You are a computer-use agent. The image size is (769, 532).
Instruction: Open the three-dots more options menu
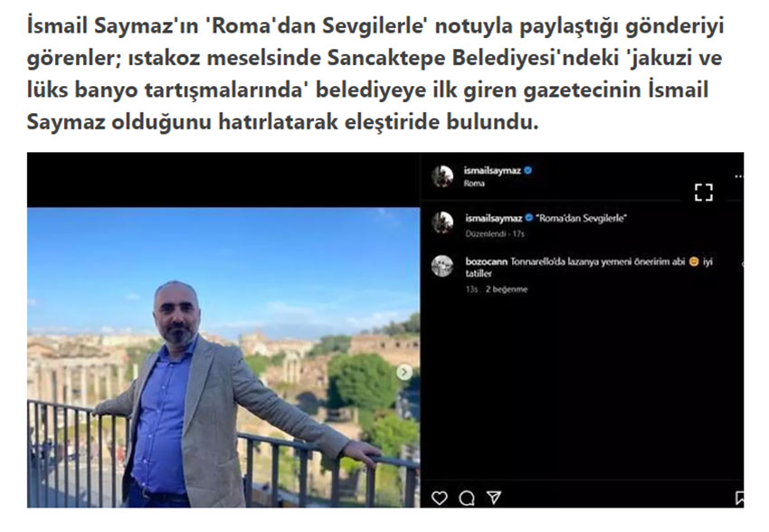pyautogui.click(x=739, y=176)
